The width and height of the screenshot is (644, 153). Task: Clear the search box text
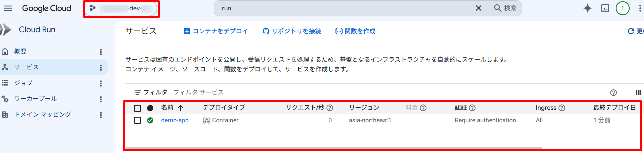pyautogui.click(x=478, y=8)
